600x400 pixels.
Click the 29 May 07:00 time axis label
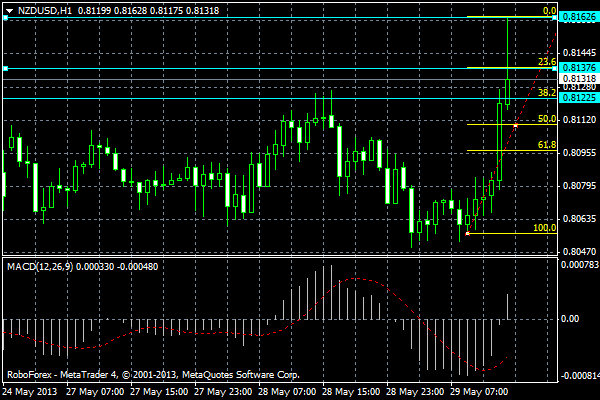pyautogui.click(x=479, y=392)
